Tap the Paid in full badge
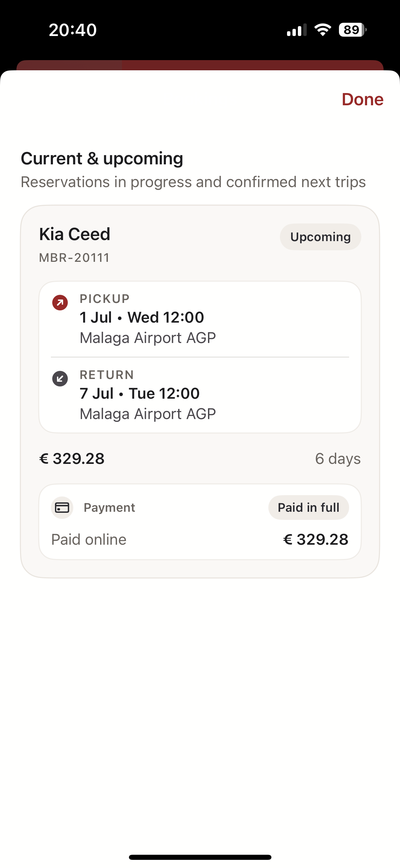 [308, 508]
